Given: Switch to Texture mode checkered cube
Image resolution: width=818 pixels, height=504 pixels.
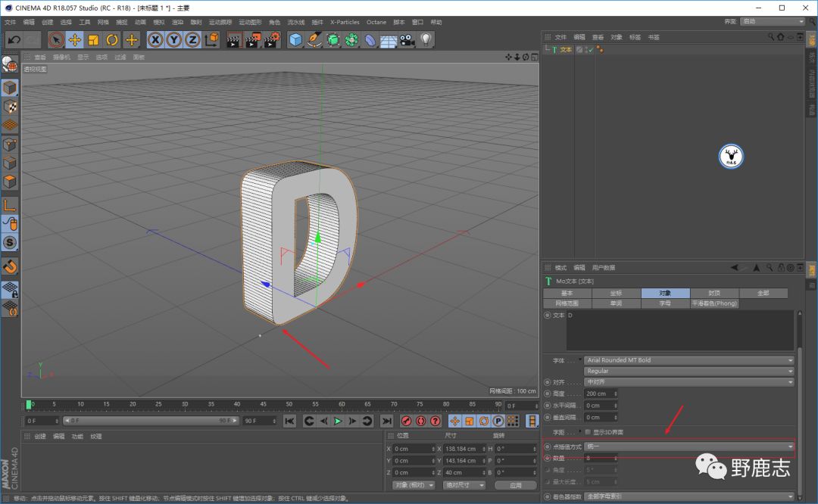Looking at the screenshot, I should [x=10, y=107].
